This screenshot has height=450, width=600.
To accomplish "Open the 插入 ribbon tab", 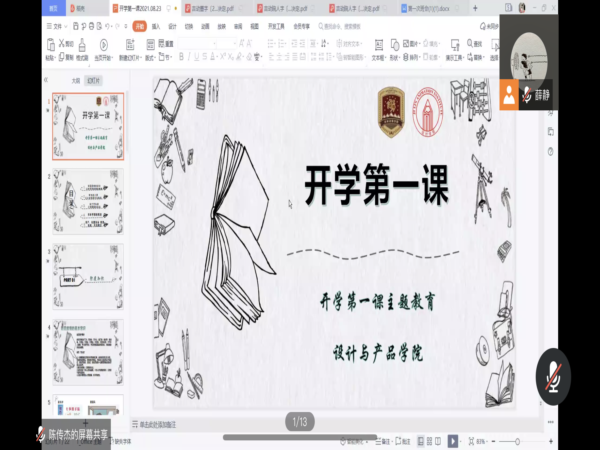I will point(155,27).
